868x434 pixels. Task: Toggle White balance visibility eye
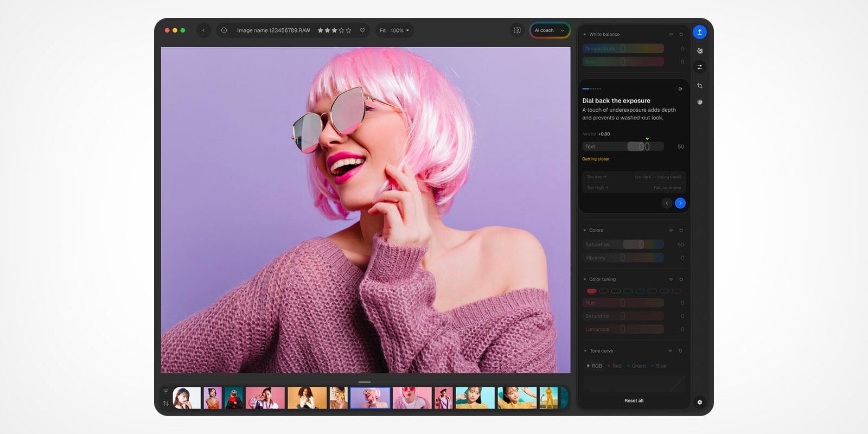pos(671,34)
